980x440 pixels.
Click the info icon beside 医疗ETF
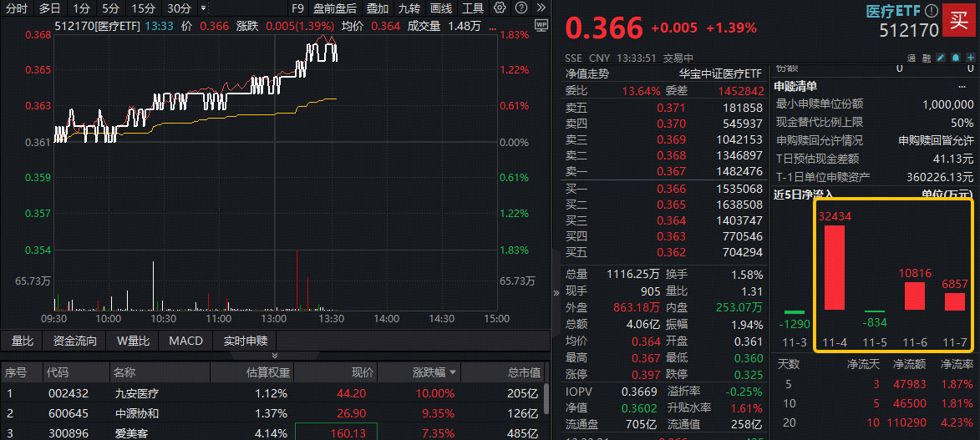coord(932,11)
